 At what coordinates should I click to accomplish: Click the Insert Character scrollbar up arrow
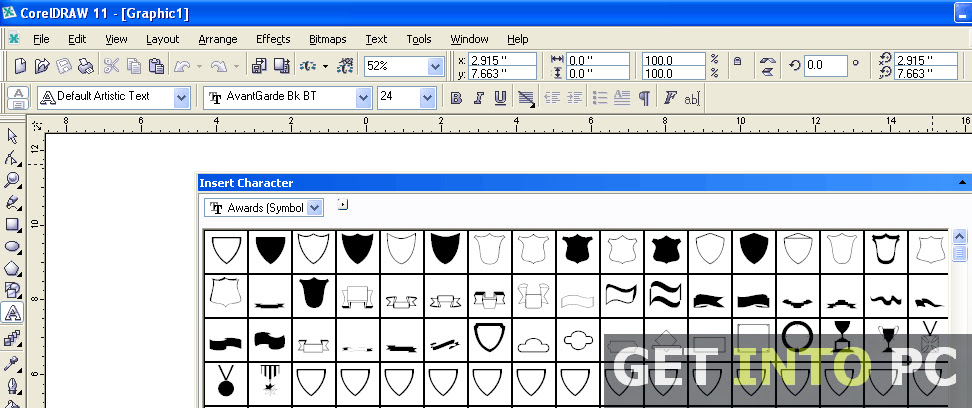(x=960, y=237)
